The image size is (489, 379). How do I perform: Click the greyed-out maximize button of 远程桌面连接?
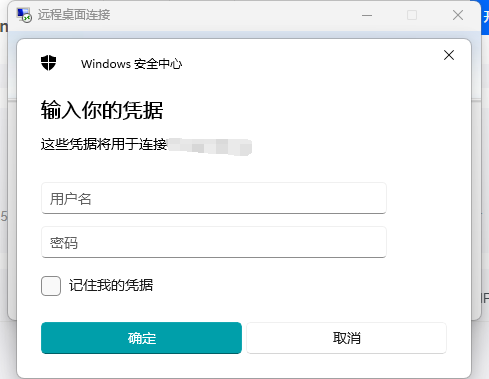pos(412,15)
